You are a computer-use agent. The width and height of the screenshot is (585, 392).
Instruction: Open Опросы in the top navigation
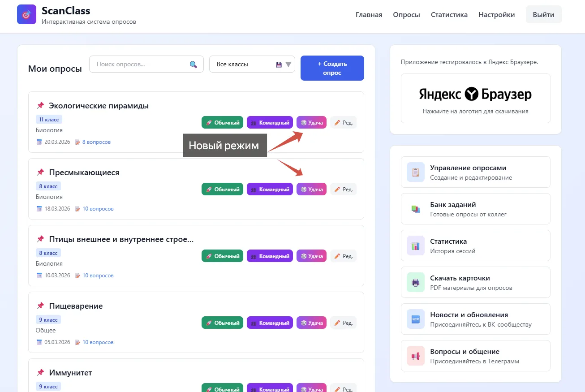click(406, 15)
